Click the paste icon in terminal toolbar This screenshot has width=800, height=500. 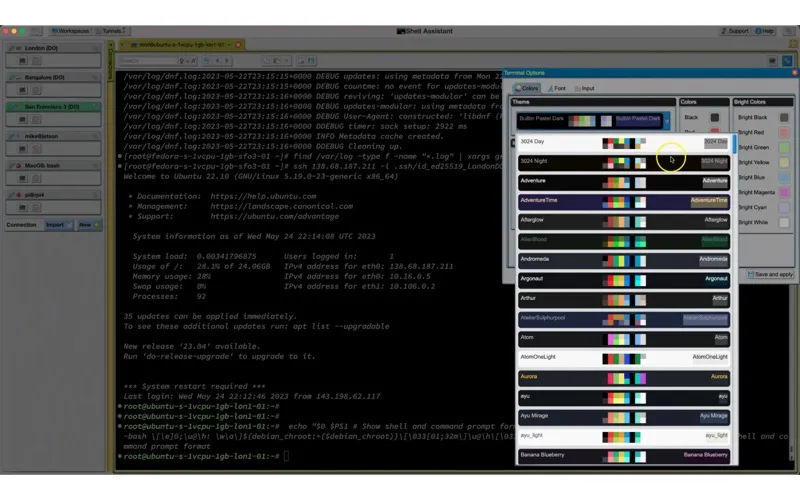[276, 61]
